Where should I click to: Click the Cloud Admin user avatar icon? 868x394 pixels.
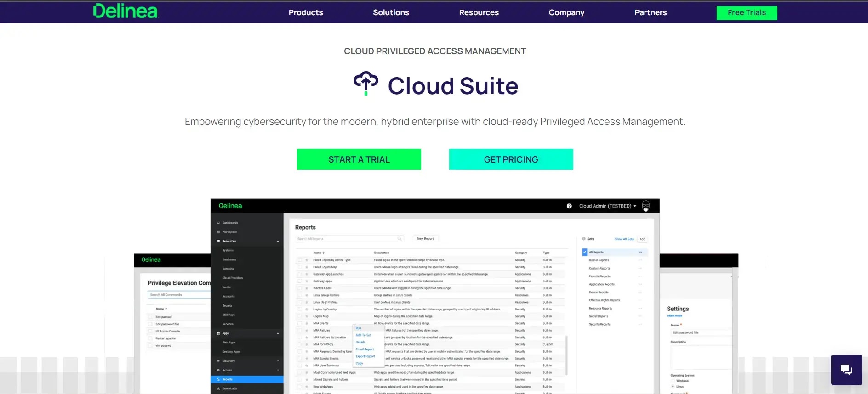tap(645, 206)
